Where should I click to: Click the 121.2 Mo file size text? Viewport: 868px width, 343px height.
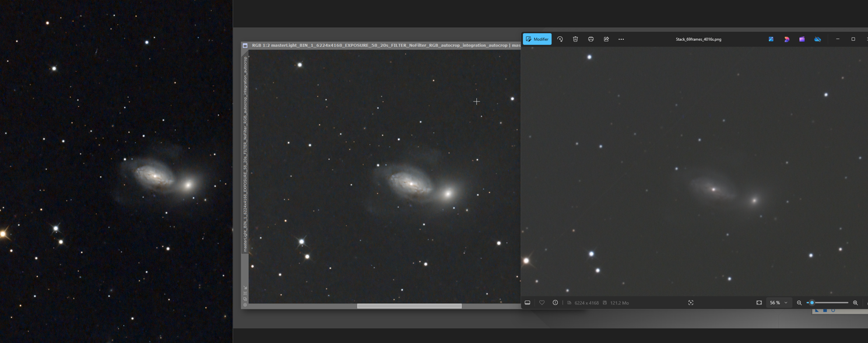coord(620,303)
